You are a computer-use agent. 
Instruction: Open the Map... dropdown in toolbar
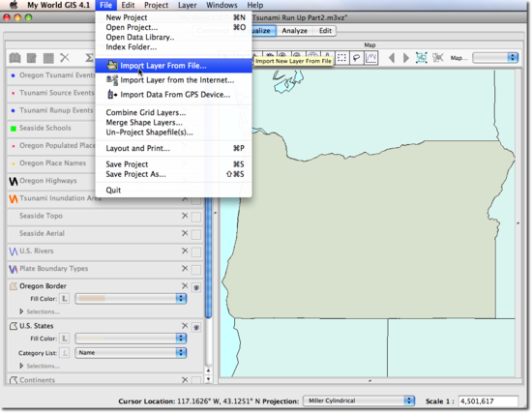click(495, 58)
